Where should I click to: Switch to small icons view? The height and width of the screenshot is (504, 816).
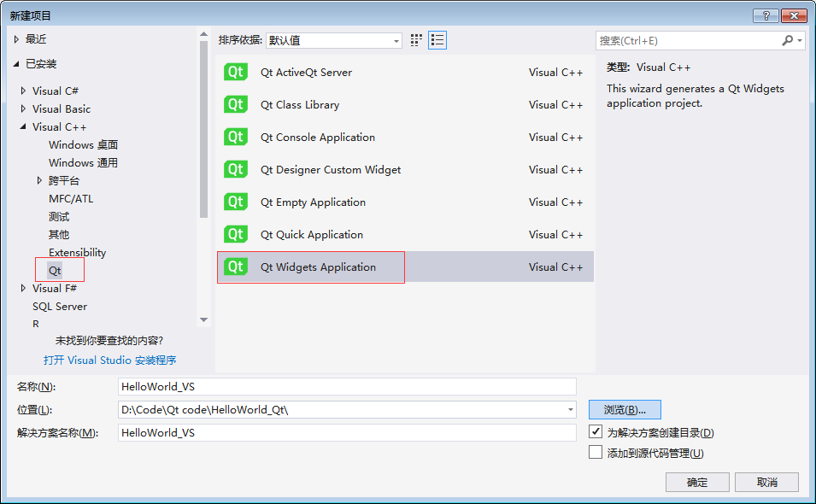click(x=416, y=39)
